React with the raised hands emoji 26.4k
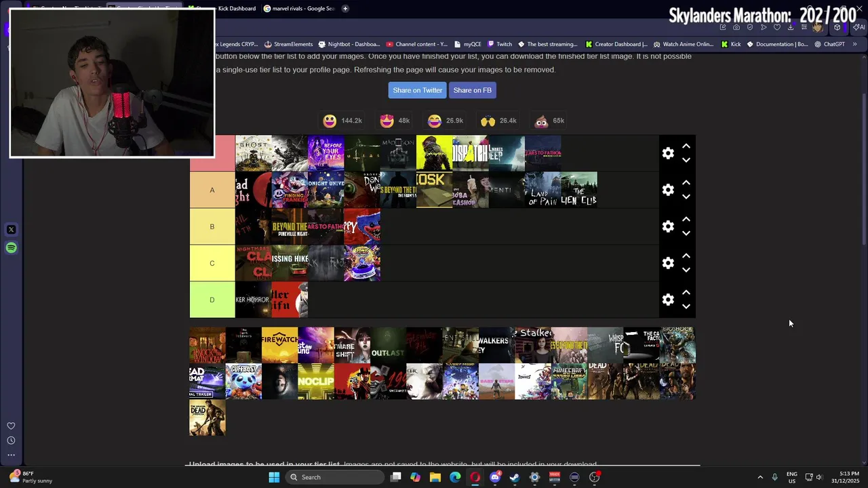Viewport: 868px width, 488px height. click(x=498, y=121)
